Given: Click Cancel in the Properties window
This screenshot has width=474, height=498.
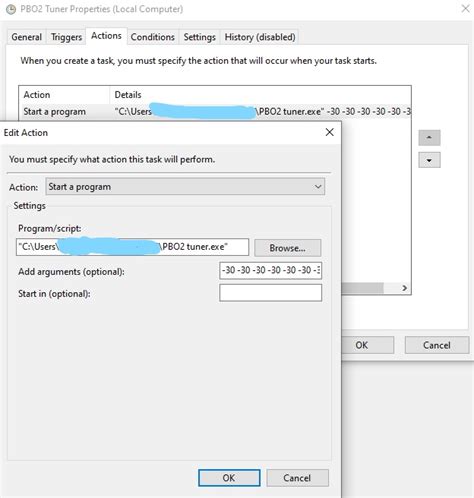Looking at the screenshot, I should (x=437, y=345).
